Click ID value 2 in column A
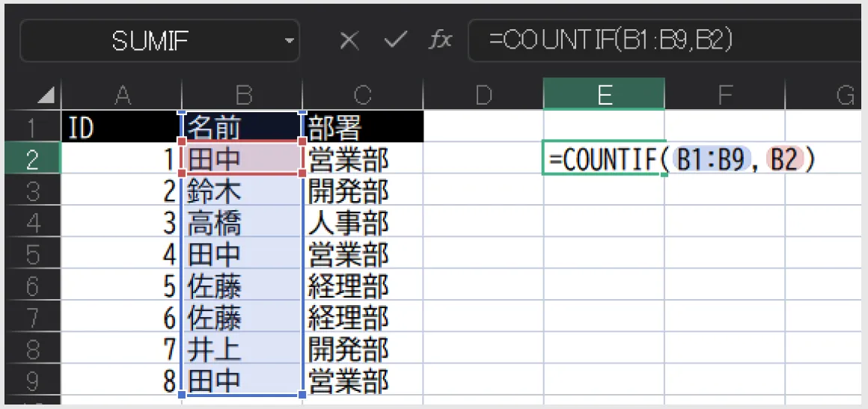Screen dimensions: 868x409 (x=121, y=190)
